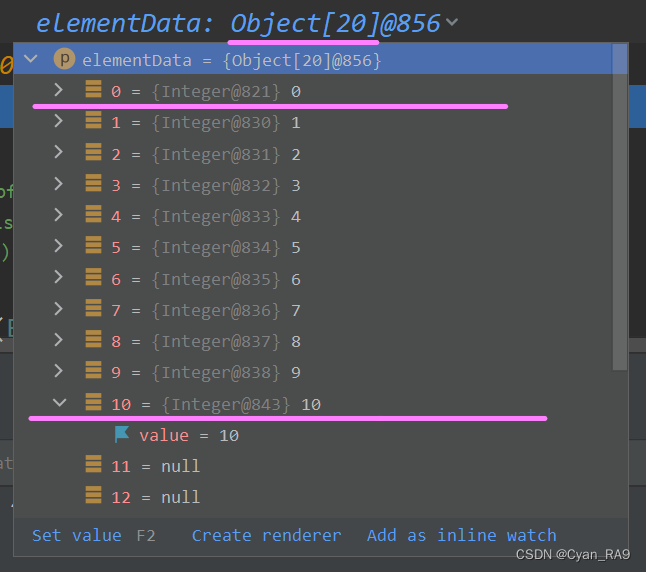
Task: Open the Object[20]@856 inline dropdown arrow
Action: (452, 22)
